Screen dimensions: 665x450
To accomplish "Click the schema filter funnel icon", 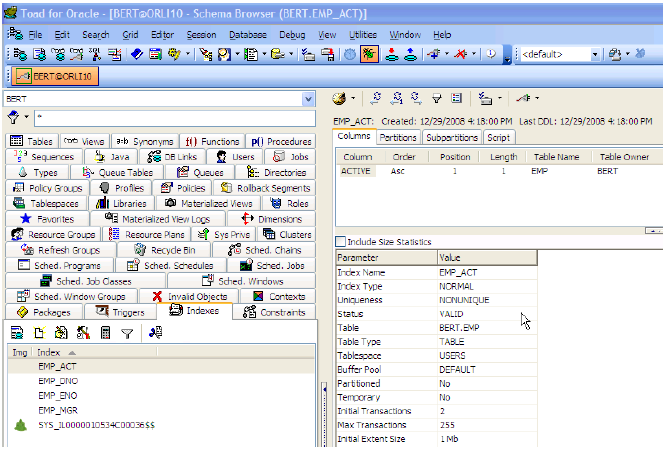I will 14,117.
